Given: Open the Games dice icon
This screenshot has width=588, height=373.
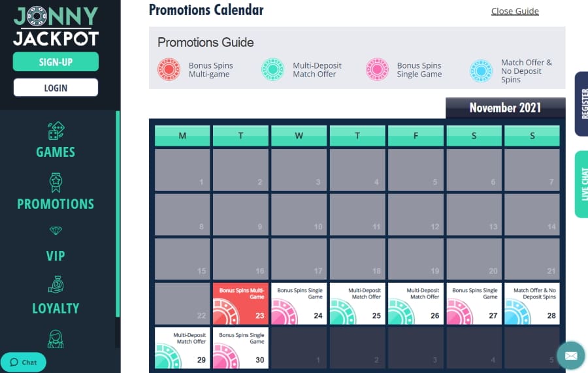Looking at the screenshot, I should 56,131.
